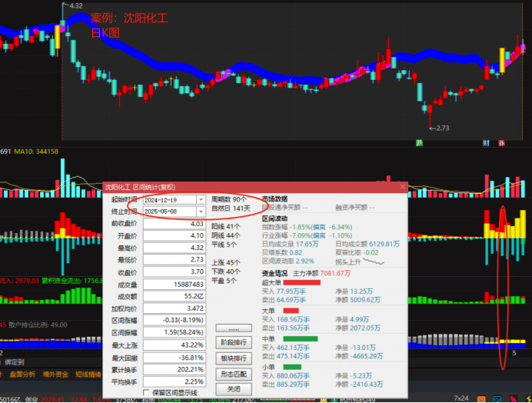Click the 成交额 field showing 55.2亿
The height and width of the screenshot is (403, 532).
tap(175, 296)
